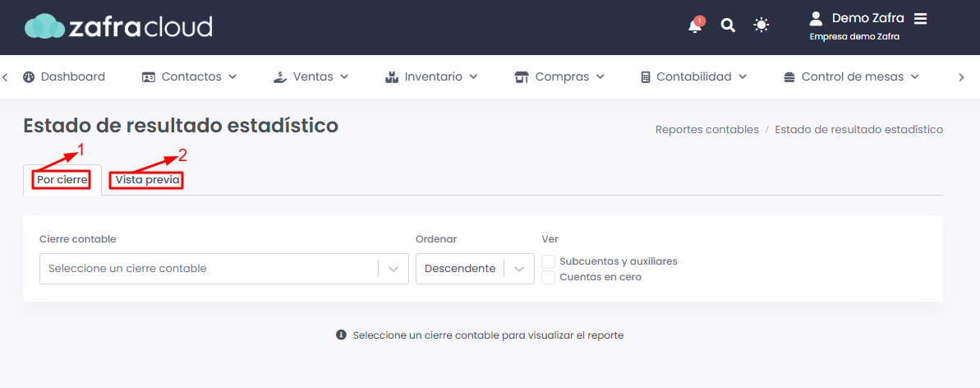
Task: Open the Ventas menu
Action: tap(311, 76)
